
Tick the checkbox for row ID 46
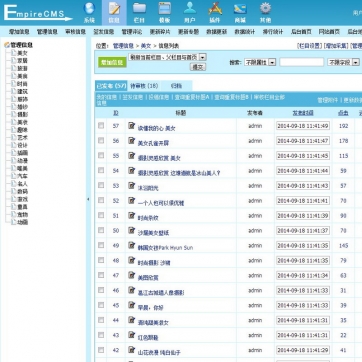(x=101, y=290)
